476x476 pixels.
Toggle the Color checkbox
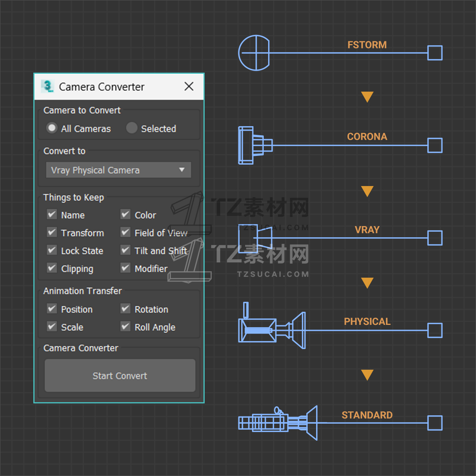pos(125,215)
